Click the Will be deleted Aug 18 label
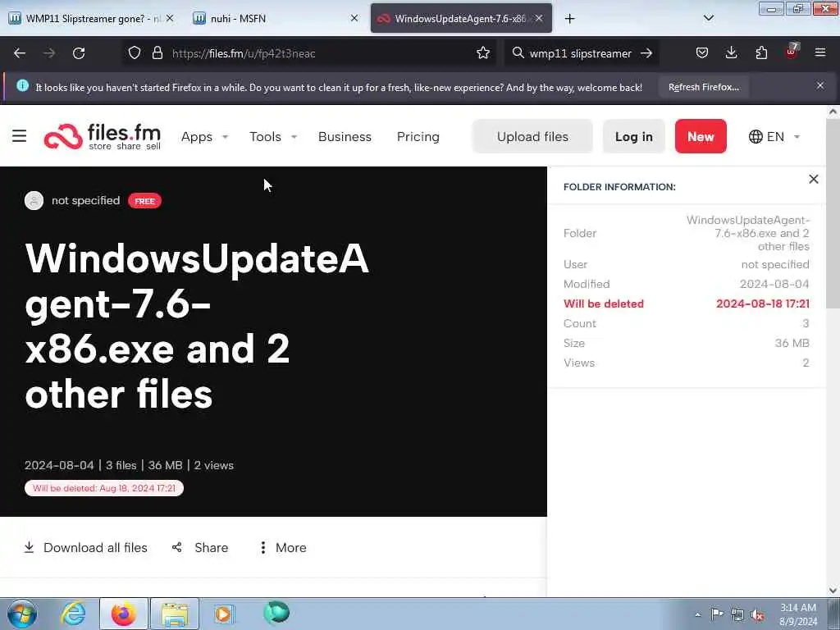 point(104,488)
